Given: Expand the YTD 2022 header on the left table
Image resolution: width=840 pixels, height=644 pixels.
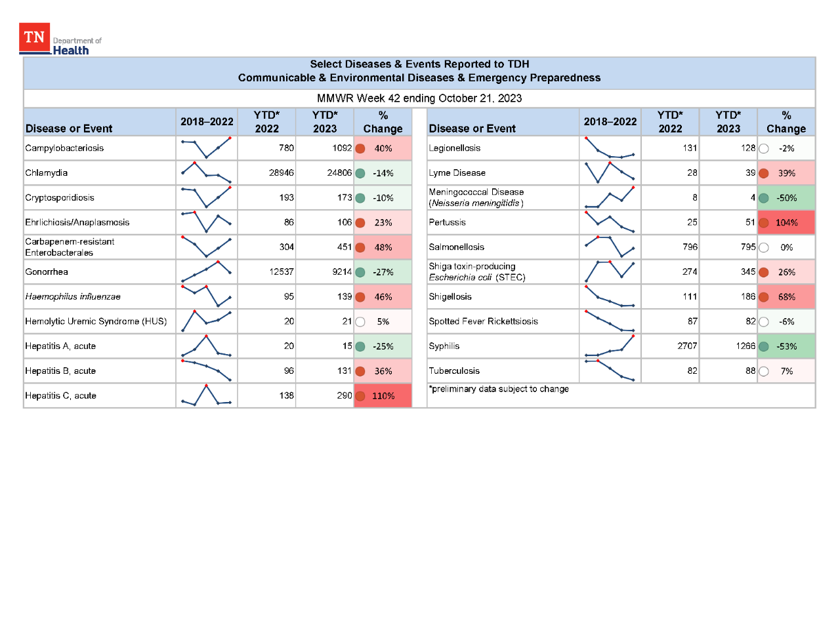Looking at the screenshot, I should click(x=266, y=121).
